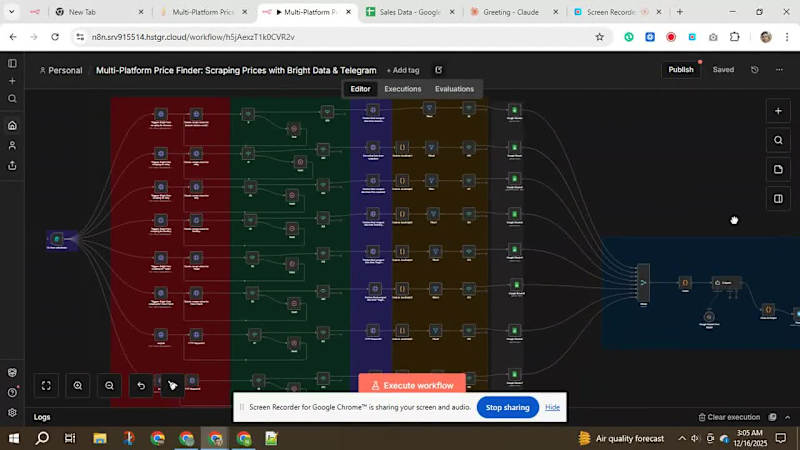Screen dimensions: 800x450
Task: Reload the page in Chrome
Action: coord(55,37)
